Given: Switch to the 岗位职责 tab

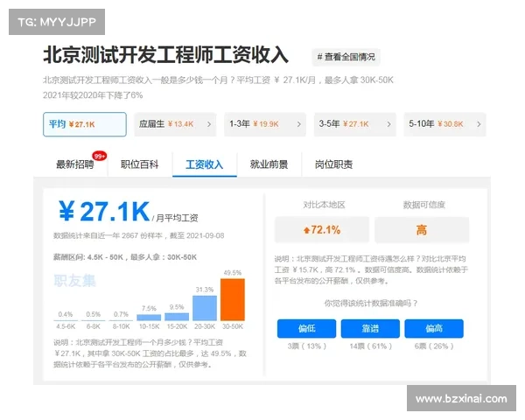Looking at the screenshot, I should pos(334,164).
